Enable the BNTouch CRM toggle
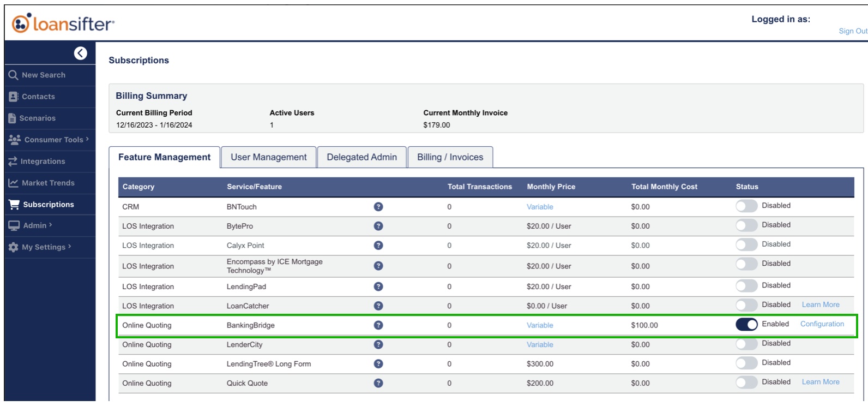 coord(746,206)
